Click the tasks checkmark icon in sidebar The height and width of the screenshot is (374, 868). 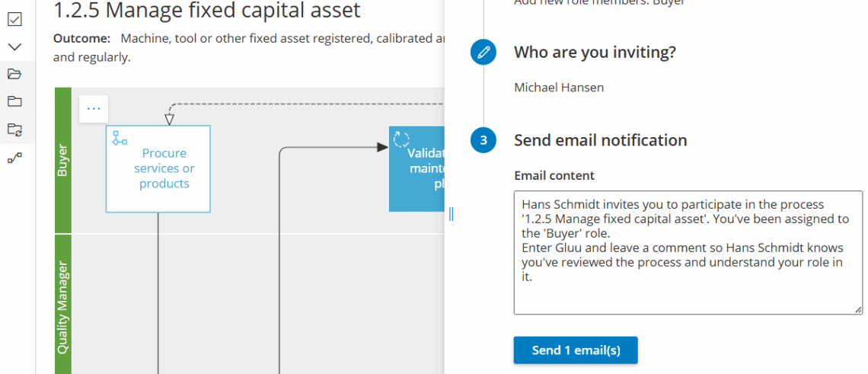(14, 19)
